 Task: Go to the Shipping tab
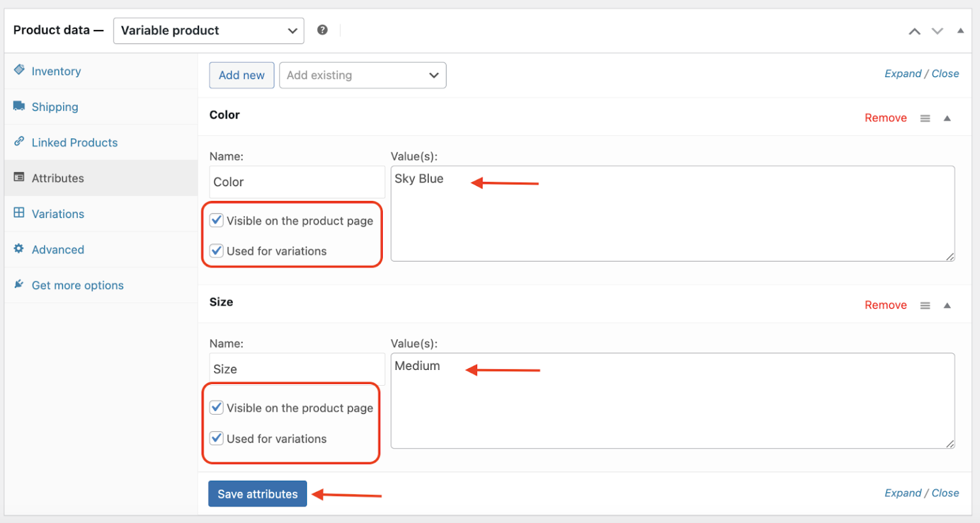(x=55, y=107)
